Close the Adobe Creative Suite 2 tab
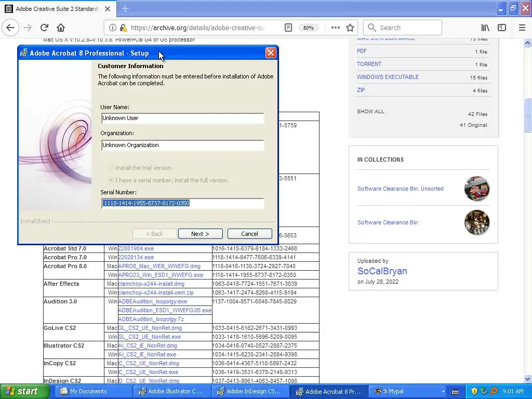The image size is (532, 399). [x=108, y=9]
